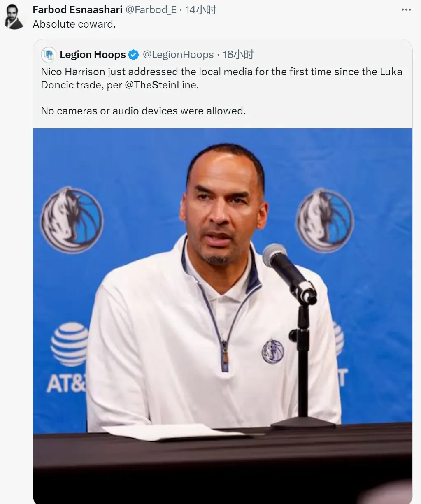Open the Farbod Esnaashari display name link
Viewport: 421px width, 504px height.
[78, 10]
